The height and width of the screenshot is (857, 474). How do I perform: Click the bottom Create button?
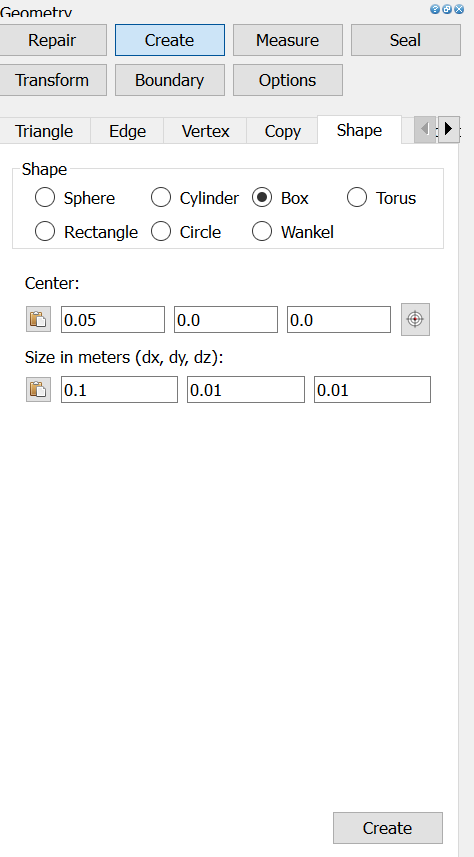point(388,828)
